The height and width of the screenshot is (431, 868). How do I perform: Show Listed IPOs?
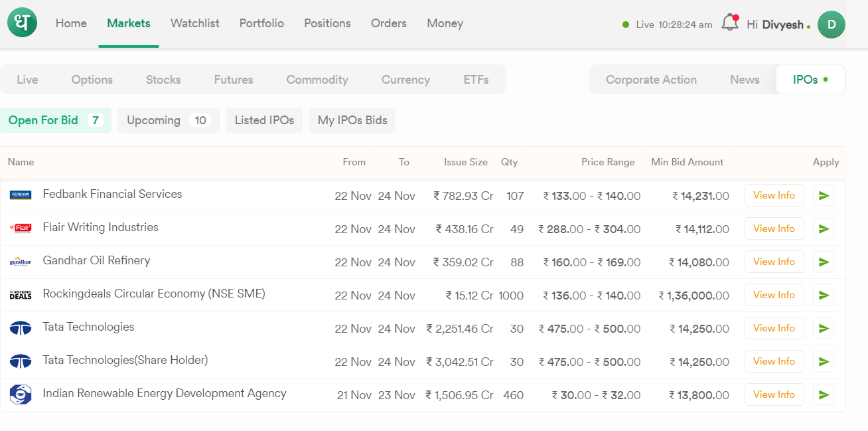point(264,120)
